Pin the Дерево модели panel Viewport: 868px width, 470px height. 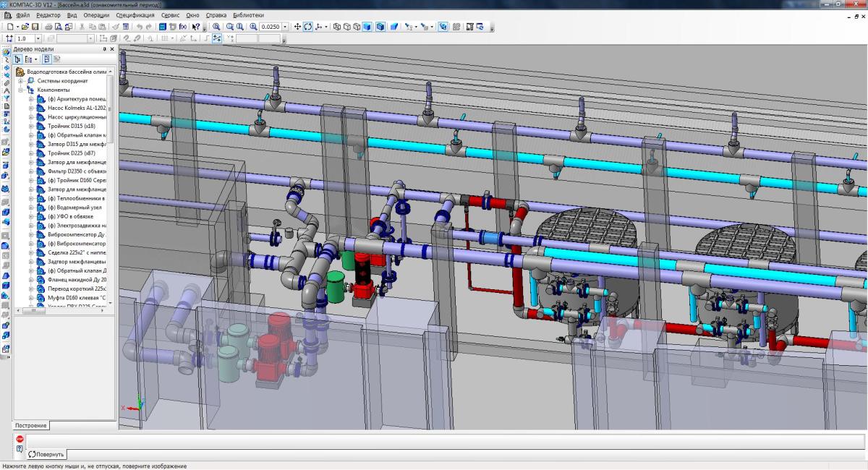(104, 49)
